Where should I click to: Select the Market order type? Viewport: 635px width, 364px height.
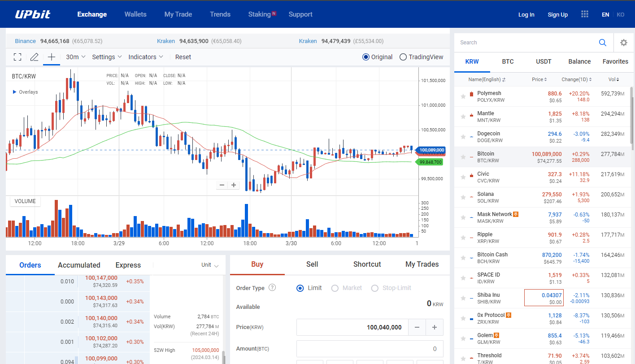point(335,288)
